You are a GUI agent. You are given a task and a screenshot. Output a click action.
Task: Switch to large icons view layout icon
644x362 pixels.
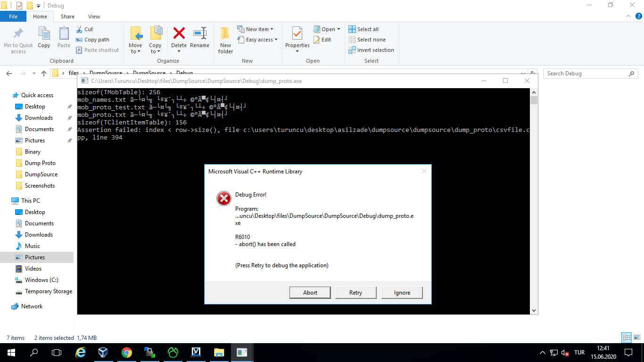(637, 337)
